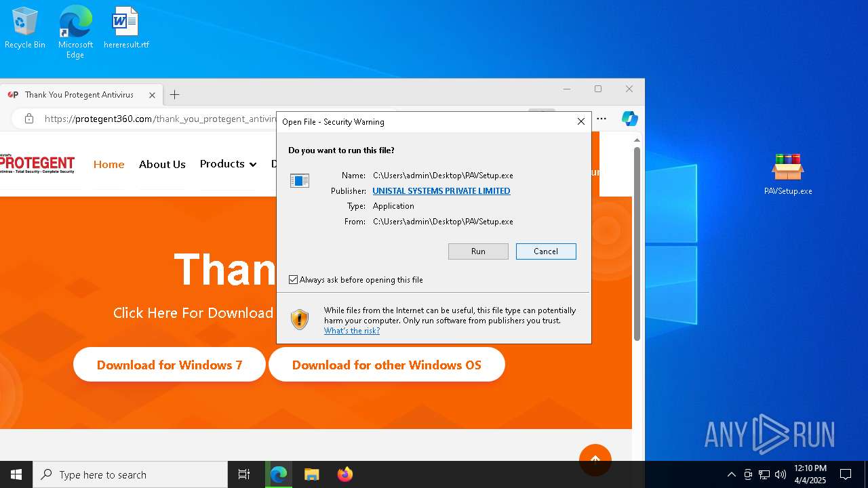Viewport: 868px width, 488px height.
Task: Click the network tray icon
Action: 764,474
